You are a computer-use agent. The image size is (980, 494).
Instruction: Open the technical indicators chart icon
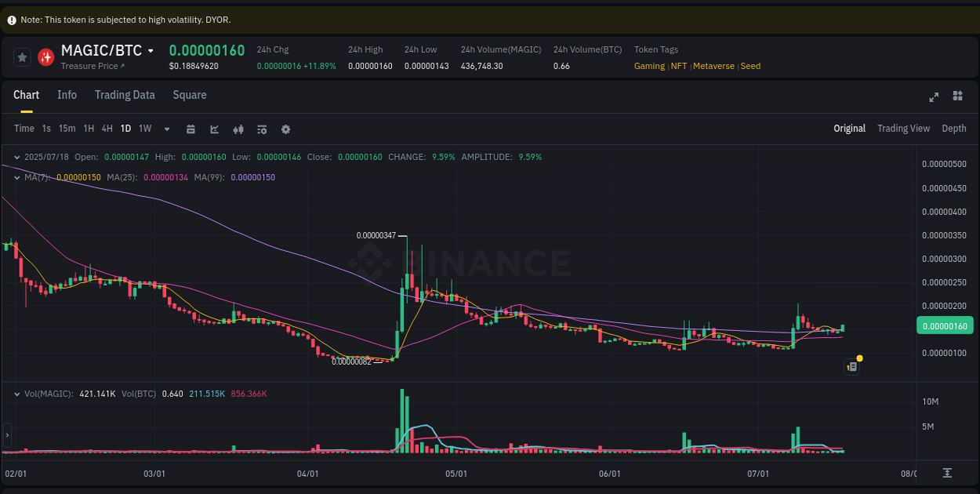(x=214, y=129)
